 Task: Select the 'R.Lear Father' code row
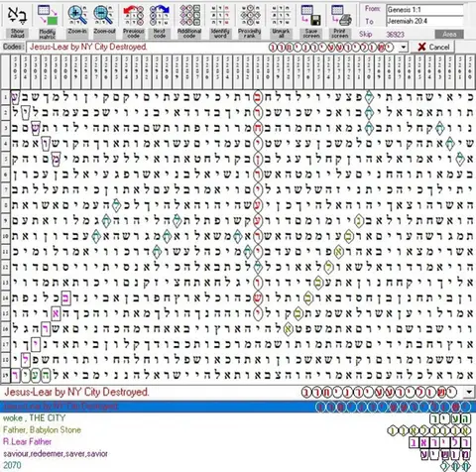237,442
